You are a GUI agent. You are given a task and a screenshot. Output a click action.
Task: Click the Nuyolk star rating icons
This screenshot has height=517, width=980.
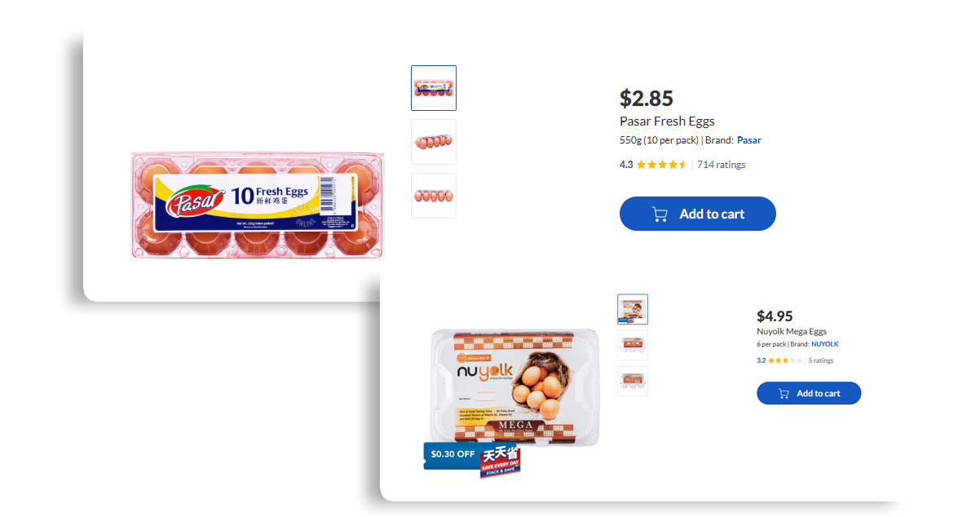coord(785,360)
